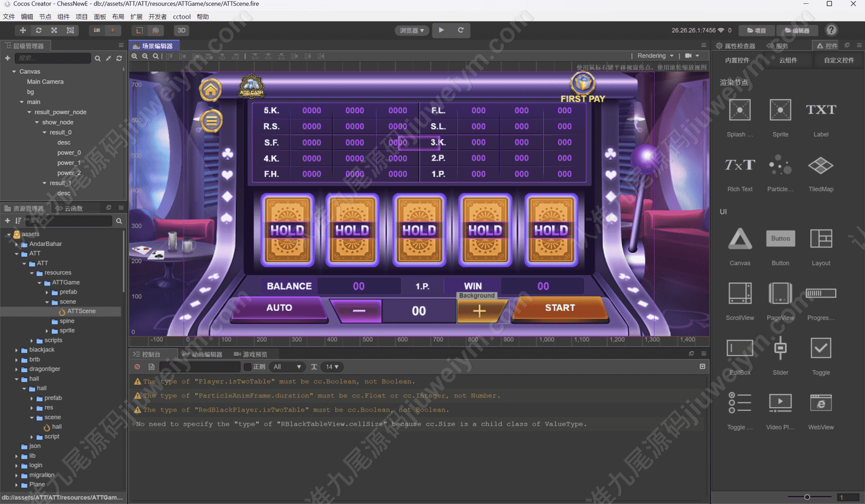Switch to 云函数 cloud functions tab

(x=69, y=208)
